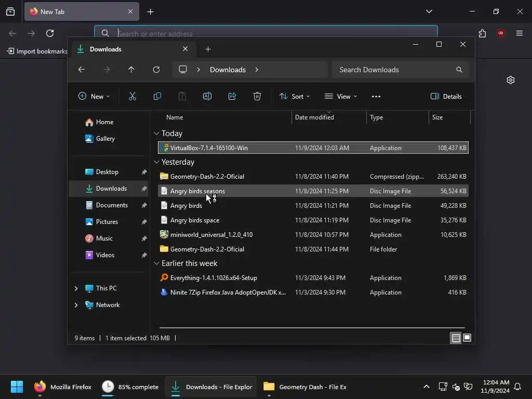This screenshot has width=532, height=399.
Task: Sort by the Size column header
Action: click(x=437, y=117)
